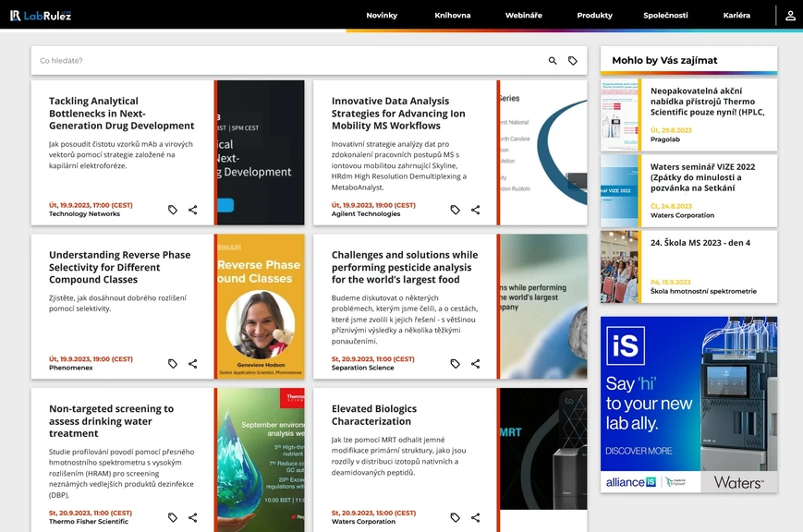Tag the Innovative Data Analysis Strategies webinar

click(456, 210)
